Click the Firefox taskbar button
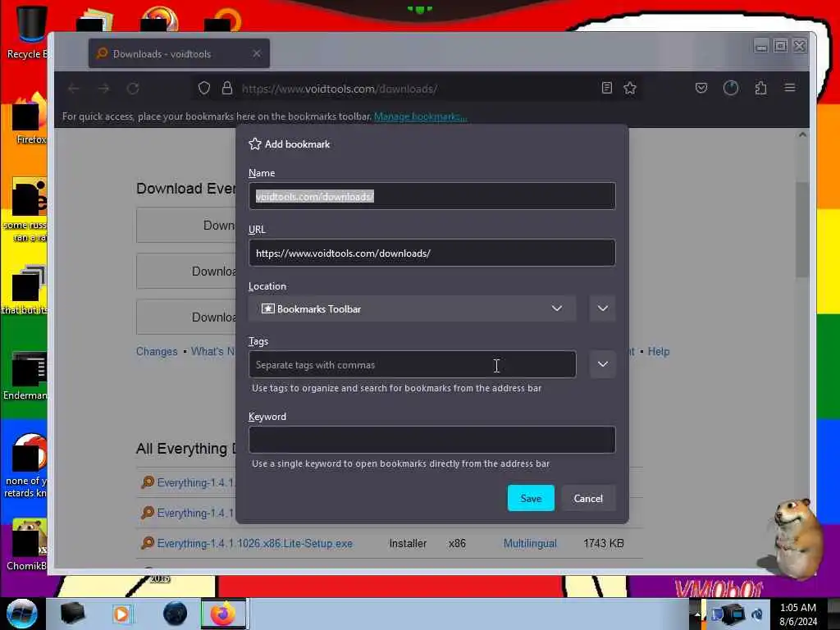 pyautogui.click(x=223, y=614)
